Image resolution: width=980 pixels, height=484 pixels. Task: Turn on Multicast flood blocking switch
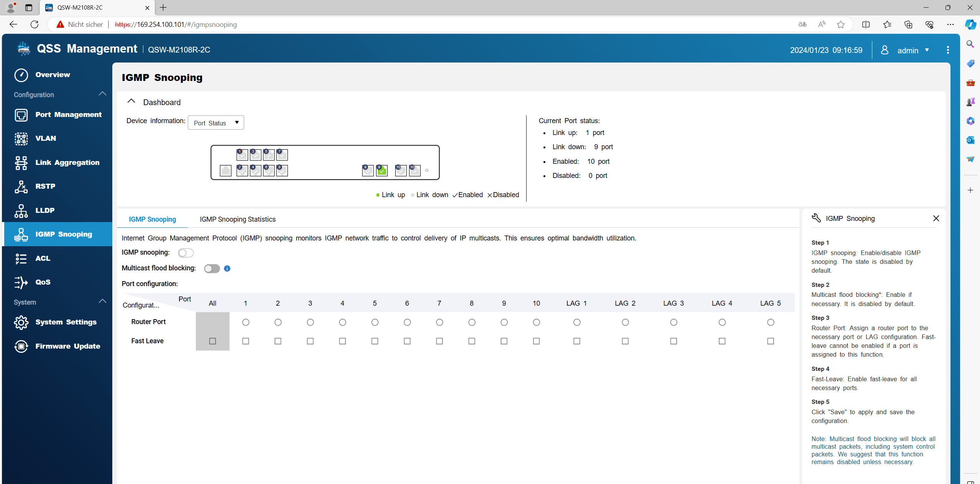[212, 268]
